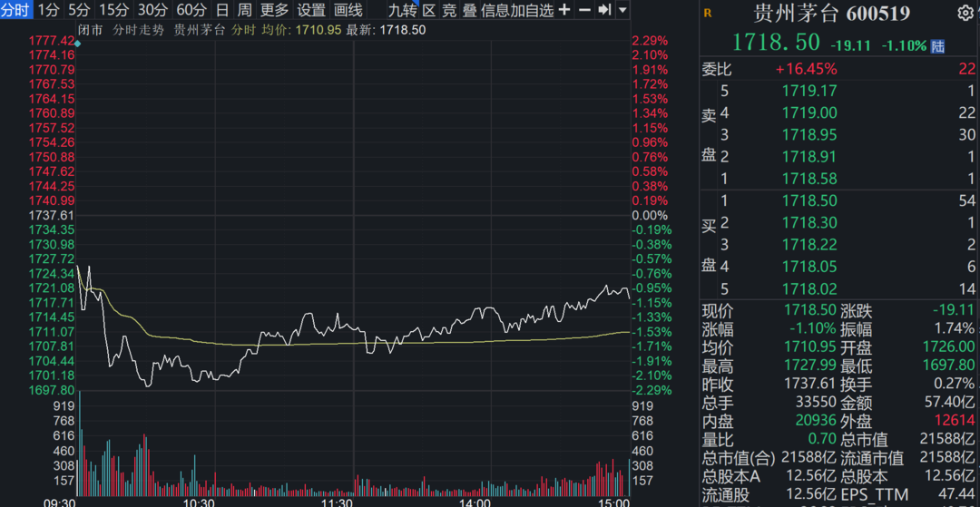Select sell level 3 price 1718.95
980x507 pixels.
tap(809, 135)
